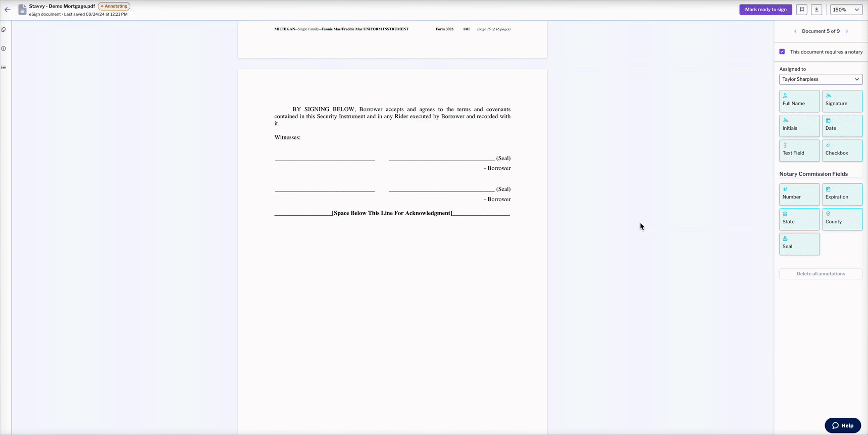Click the Annotating status badge
This screenshot has height=435, width=868.
click(x=114, y=6)
